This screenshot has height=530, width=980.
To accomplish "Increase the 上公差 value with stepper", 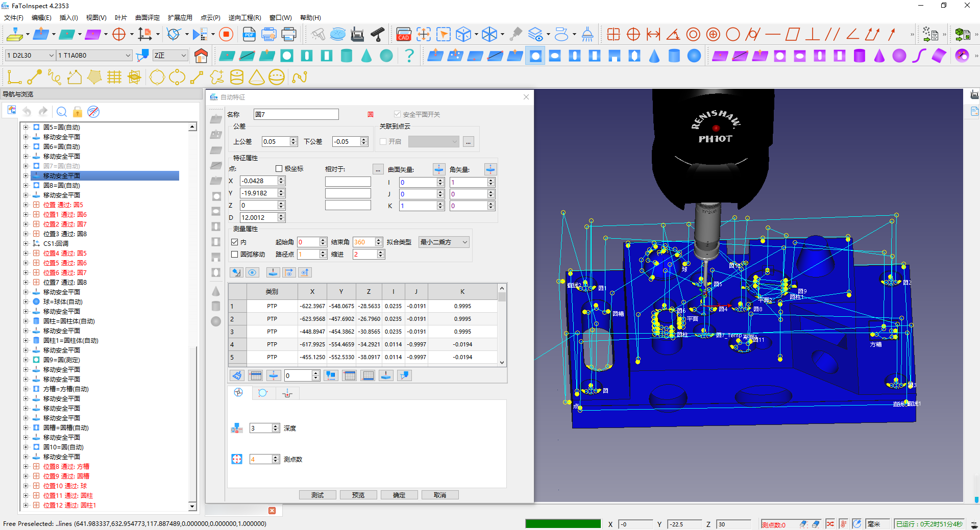I will (293, 139).
